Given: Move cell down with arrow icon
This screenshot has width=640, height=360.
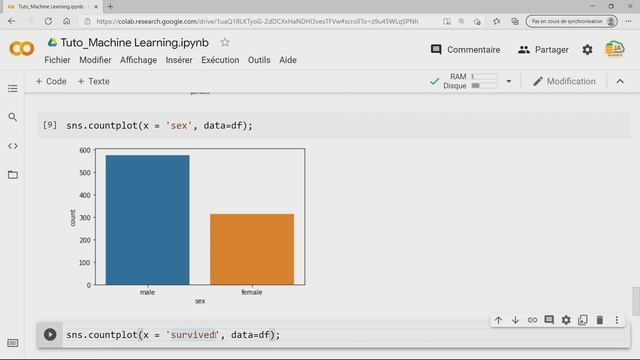Looking at the screenshot, I should tap(515, 320).
